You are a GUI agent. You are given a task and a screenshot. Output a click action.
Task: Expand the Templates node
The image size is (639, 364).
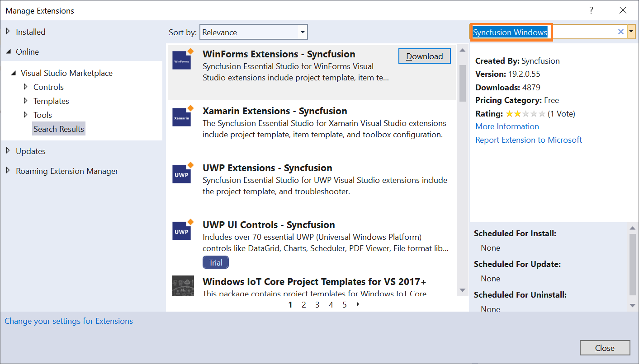[26, 101]
